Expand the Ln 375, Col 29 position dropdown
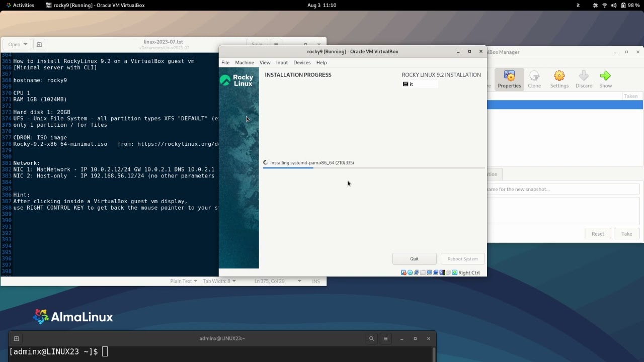Viewport: 644px width, 362px height. coord(278,281)
